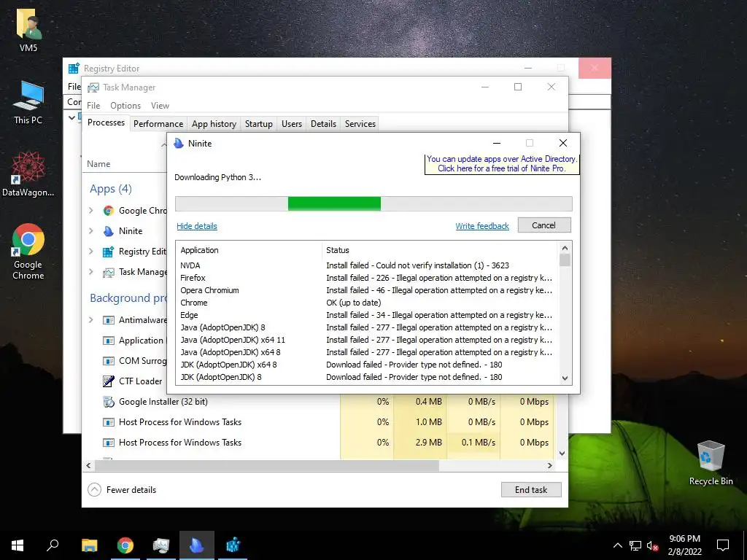The height and width of the screenshot is (560, 747).
Task: Open the notification center icon
Action: point(723,545)
